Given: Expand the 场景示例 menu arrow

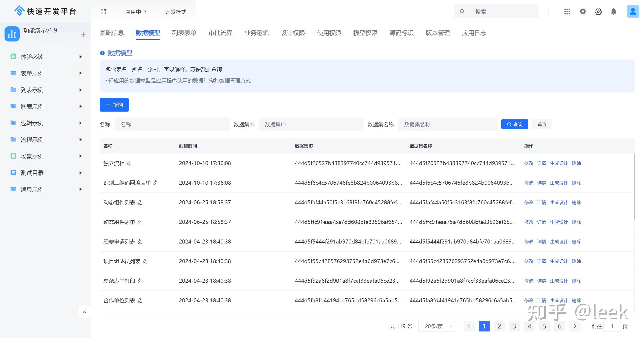Looking at the screenshot, I should 81,156.
